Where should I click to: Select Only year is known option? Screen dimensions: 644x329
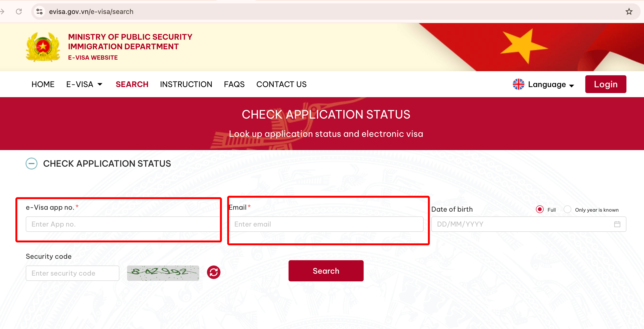[567, 209]
